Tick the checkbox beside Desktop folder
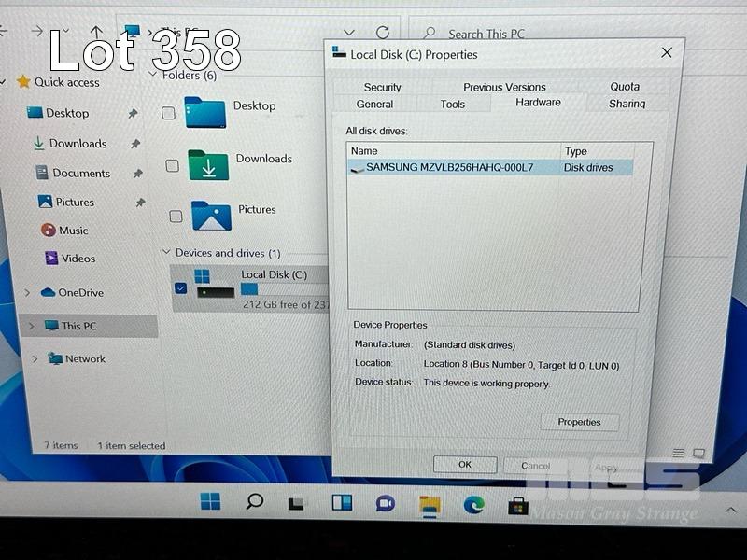The width and height of the screenshot is (747, 560). pyautogui.click(x=168, y=113)
